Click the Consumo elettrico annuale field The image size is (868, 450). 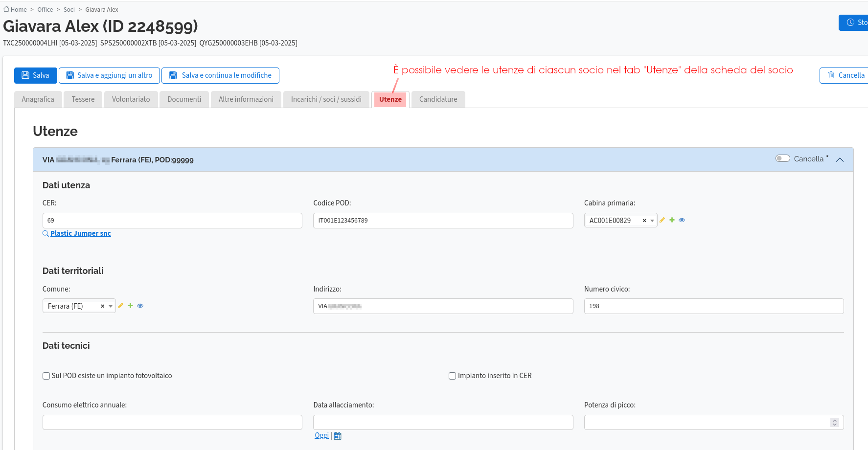tap(172, 423)
